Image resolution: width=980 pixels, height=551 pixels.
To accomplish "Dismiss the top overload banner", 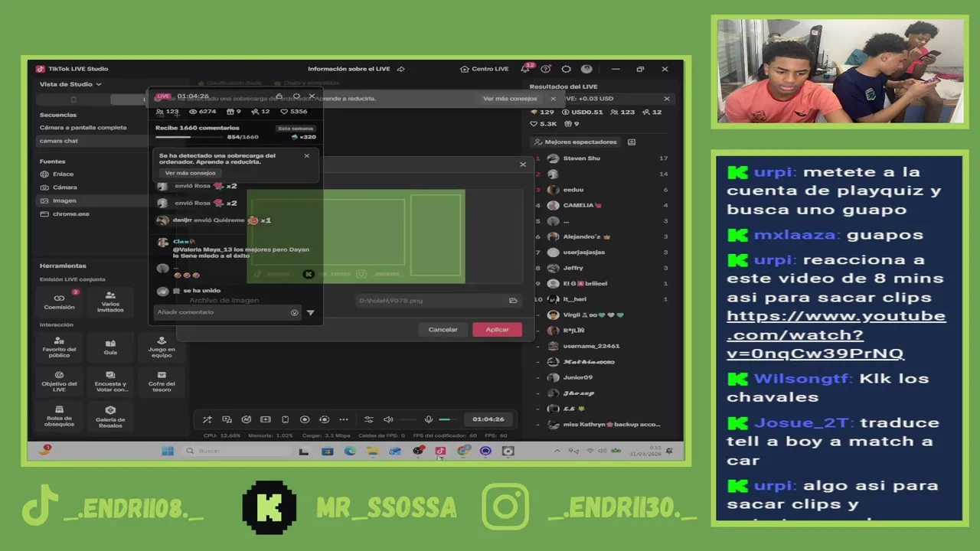I will [x=553, y=99].
